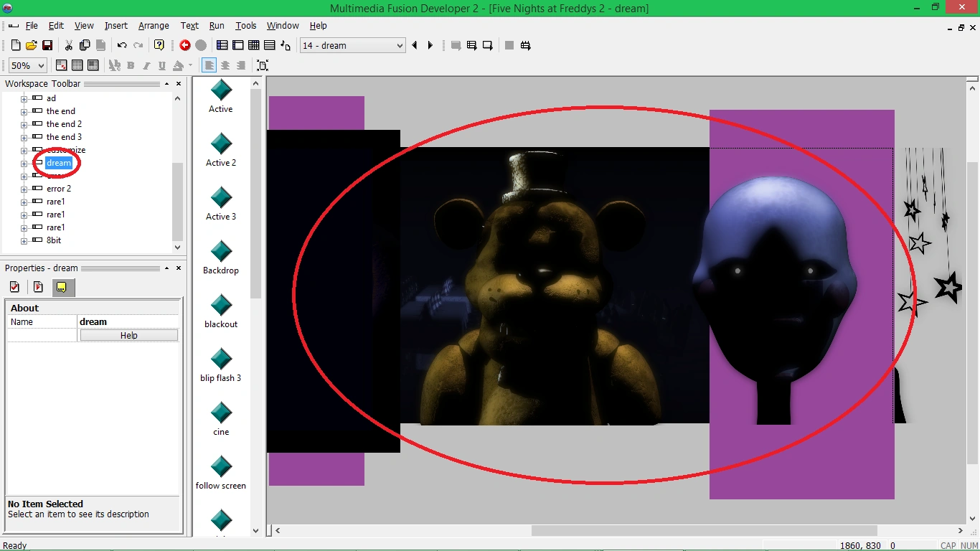Open the Tools menu

(246, 26)
